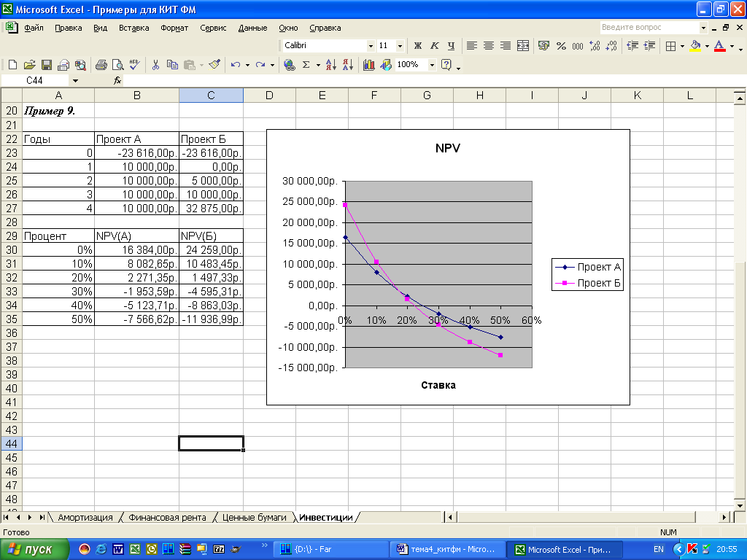Image resolution: width=747 pixels, height=560 pixels.
Task: Select the Format Painter brush
Action: pos(214,65)
